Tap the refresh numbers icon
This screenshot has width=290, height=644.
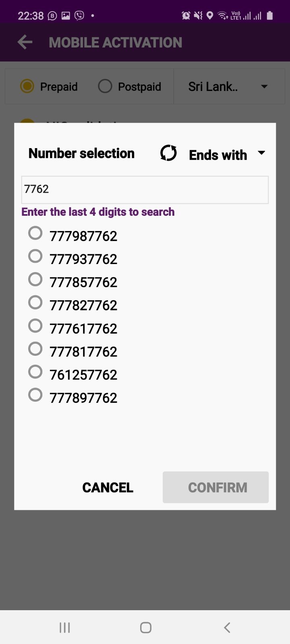click(x=168, y=153)
